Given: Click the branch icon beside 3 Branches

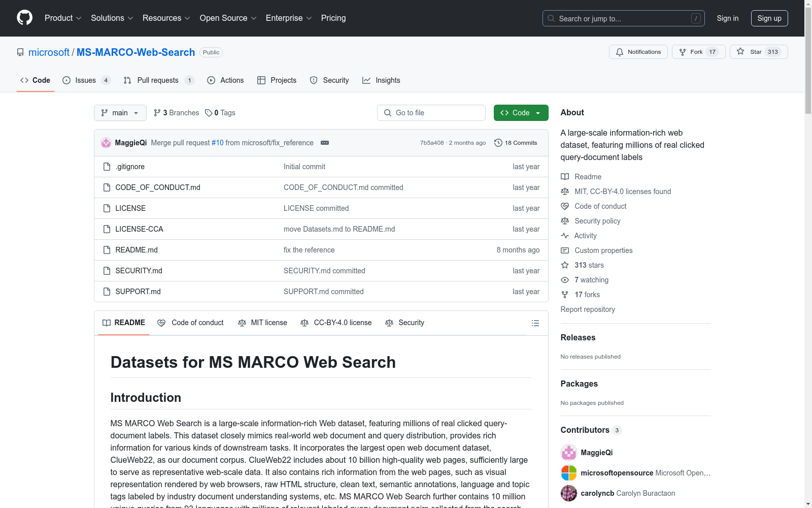Looking at the screenshot, I should [157, 113].
